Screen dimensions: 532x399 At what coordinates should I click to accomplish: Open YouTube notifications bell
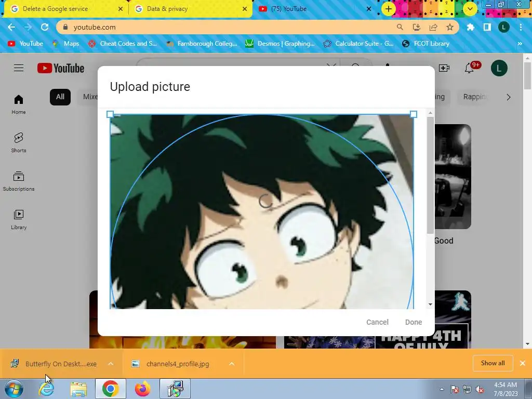point(469,68)
